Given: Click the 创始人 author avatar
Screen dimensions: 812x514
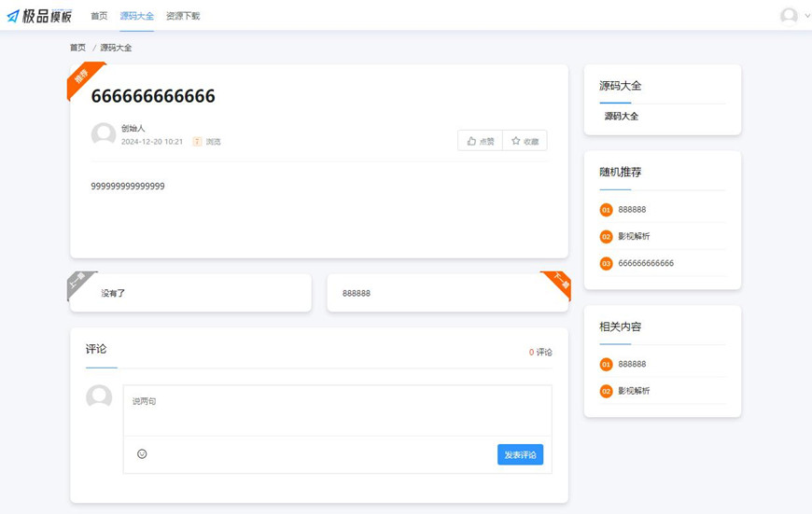Looking at the screenshot, I should [x=104, y=134].
